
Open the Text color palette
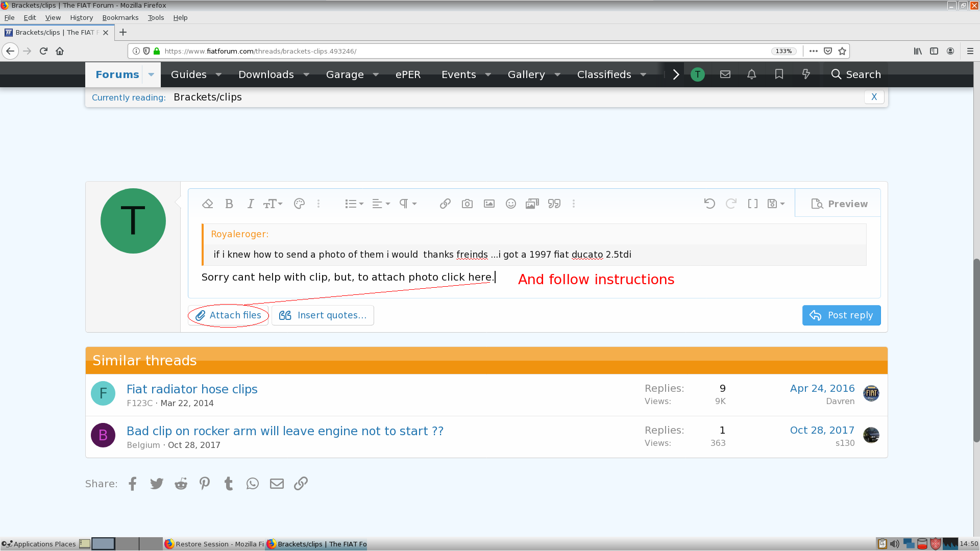click(299, 204)
